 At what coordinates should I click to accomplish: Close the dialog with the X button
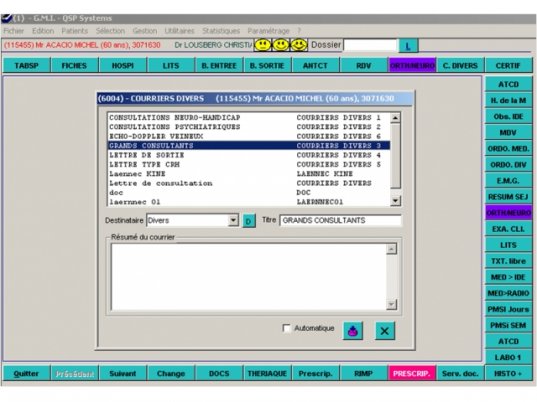pos(385,331)
